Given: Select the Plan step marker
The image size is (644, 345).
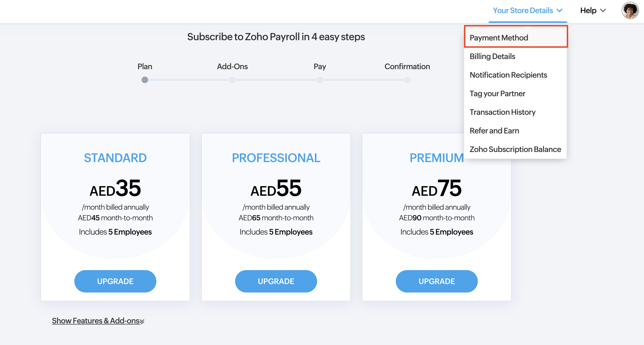Looking at the screenshot, I should (145, 80).
